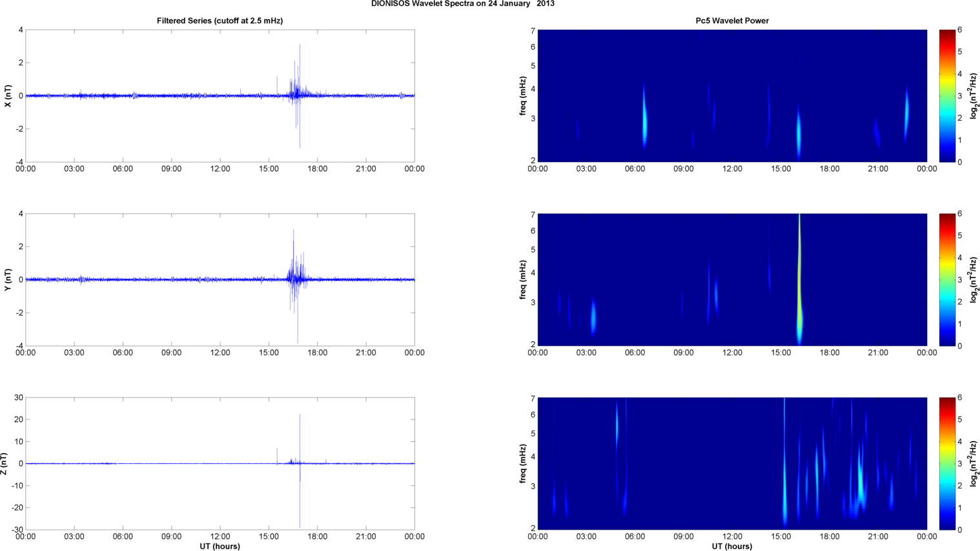
Task: Click 12:00 tick below X series plot
Action: (x=220, y=169)
